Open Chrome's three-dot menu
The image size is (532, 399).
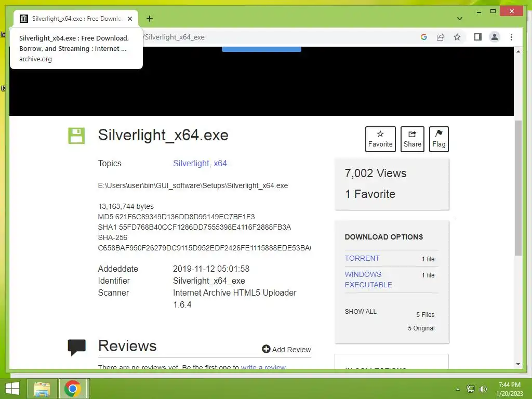coord(511,37)
